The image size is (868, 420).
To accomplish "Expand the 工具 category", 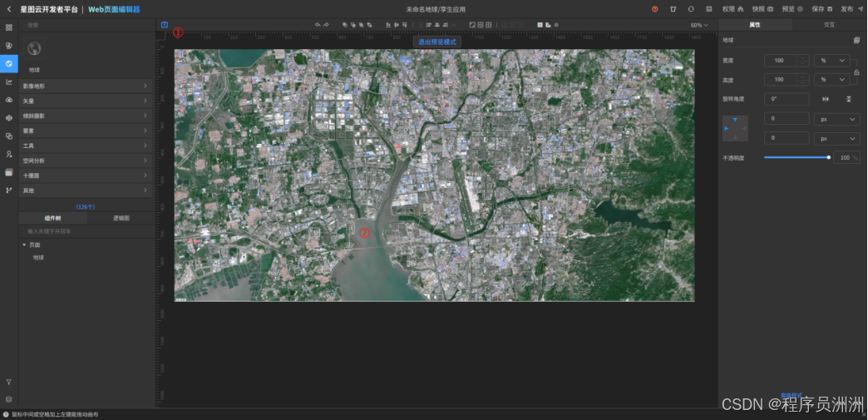I will (x=86, y=146).
